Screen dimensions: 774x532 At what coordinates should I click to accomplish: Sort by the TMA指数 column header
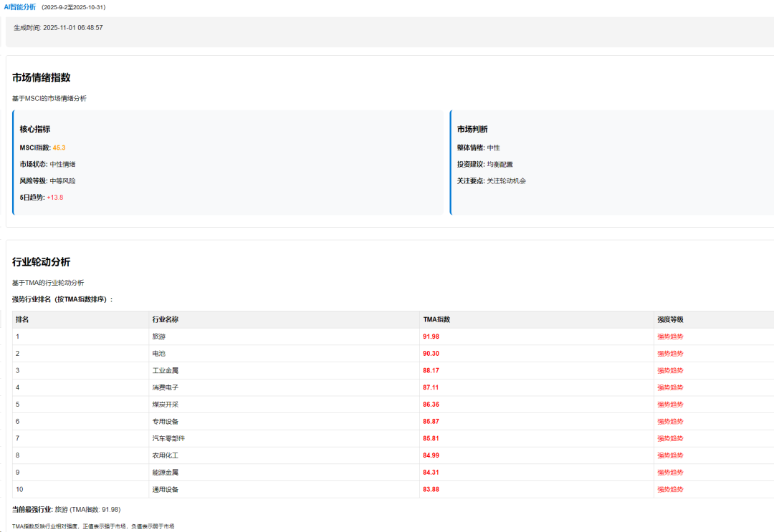coord(436,319)
